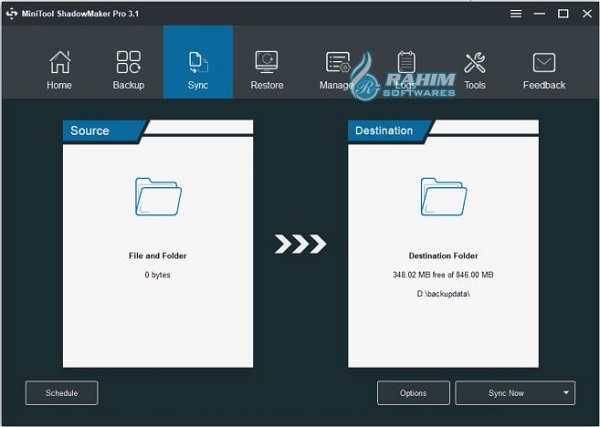This screenshot has height=427, width=600.
Task: Open the Restore monitor icon
Action: 267,62
